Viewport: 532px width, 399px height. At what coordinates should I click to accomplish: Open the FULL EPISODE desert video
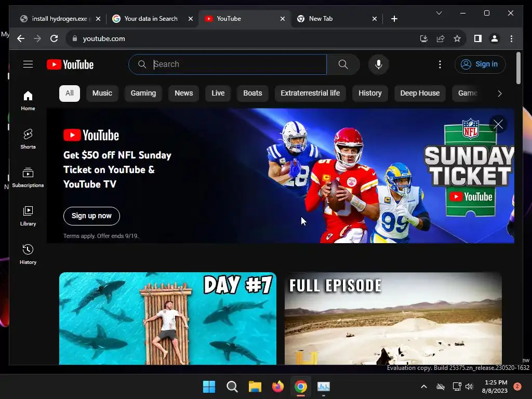[393, 318]
